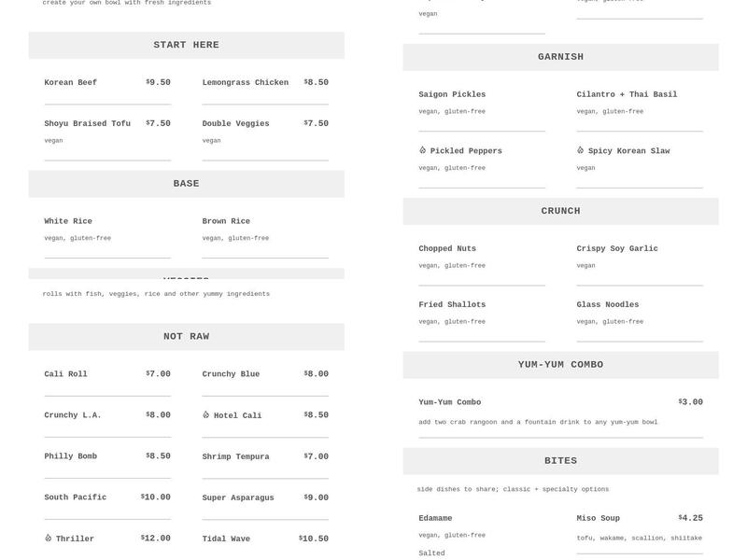Open the NOT RAW section heading

[186, 337]
